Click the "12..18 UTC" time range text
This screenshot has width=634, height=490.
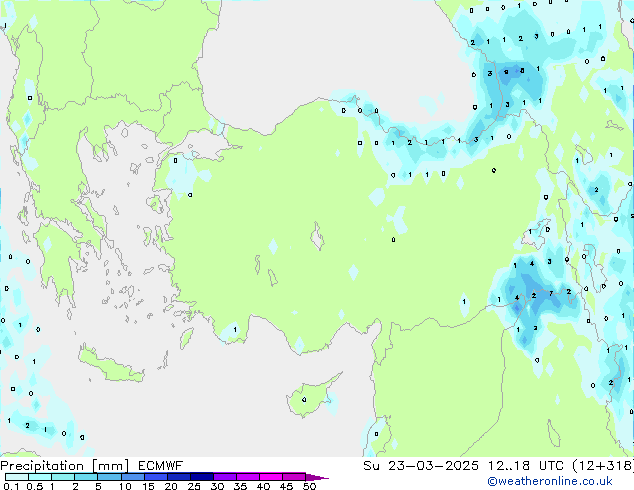coord(525,466)
